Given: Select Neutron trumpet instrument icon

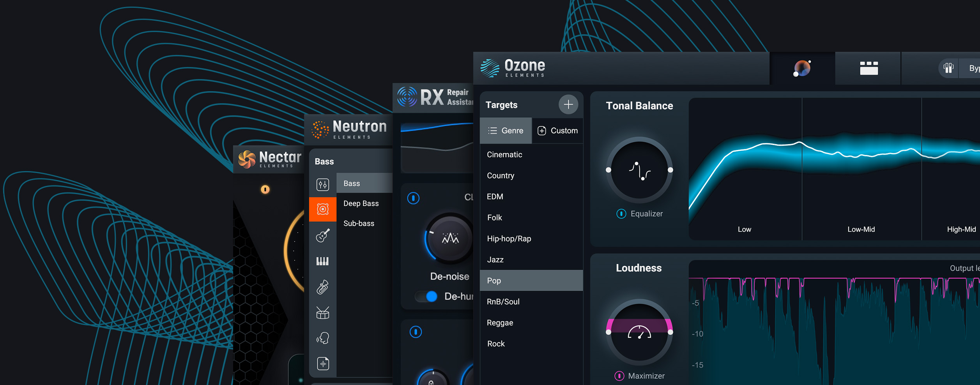Looking at the screenshot, I should point(323,287).
